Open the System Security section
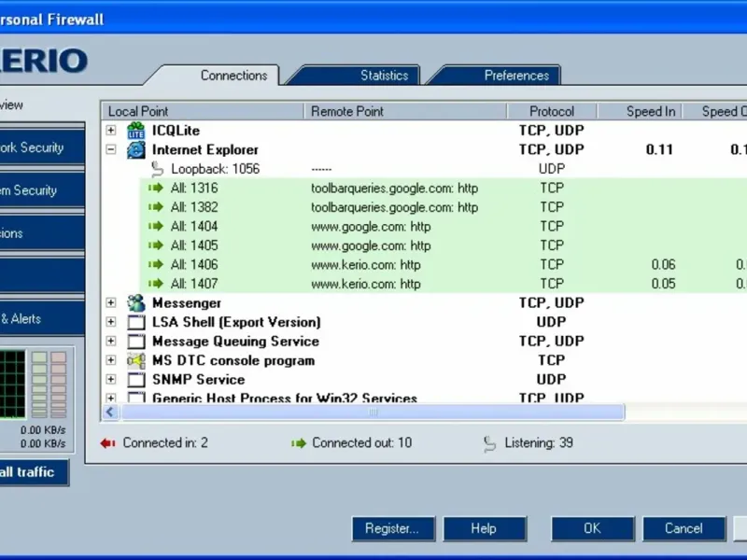This screenshot has width=747, height=560. (x=42, y=190)
